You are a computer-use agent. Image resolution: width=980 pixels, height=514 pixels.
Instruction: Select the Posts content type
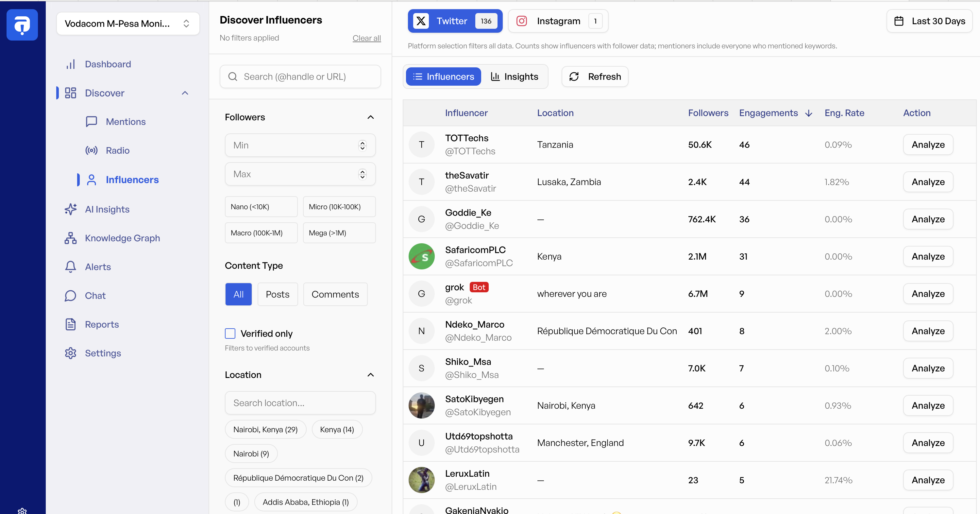[x=277, y=294]
